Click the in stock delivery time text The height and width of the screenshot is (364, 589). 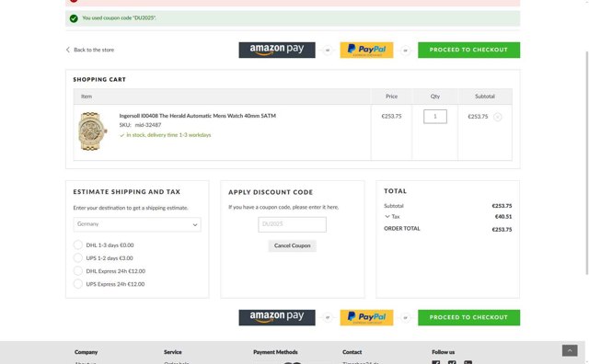[168, 135]
